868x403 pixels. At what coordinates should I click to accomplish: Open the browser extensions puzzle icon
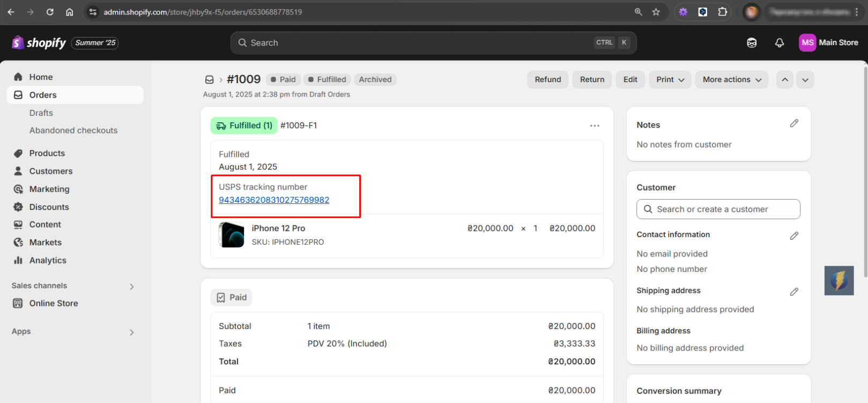(x=723, y=12)
